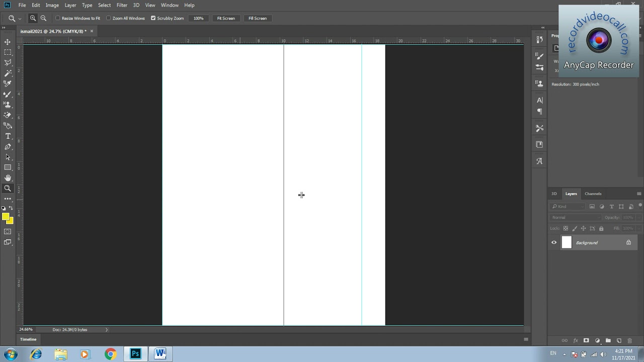Screen dimensions: 644x362
Task: Select the Path Selection tool
Action: point(8,157)
